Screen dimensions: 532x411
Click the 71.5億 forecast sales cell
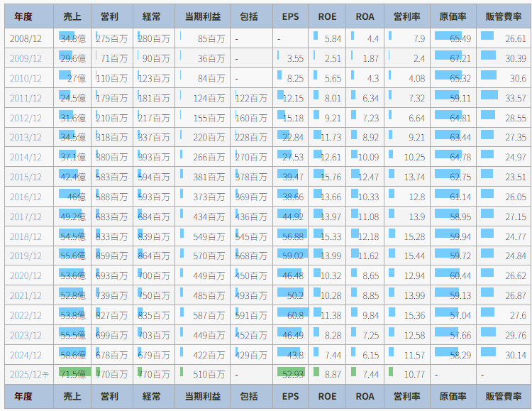point(72,373)
